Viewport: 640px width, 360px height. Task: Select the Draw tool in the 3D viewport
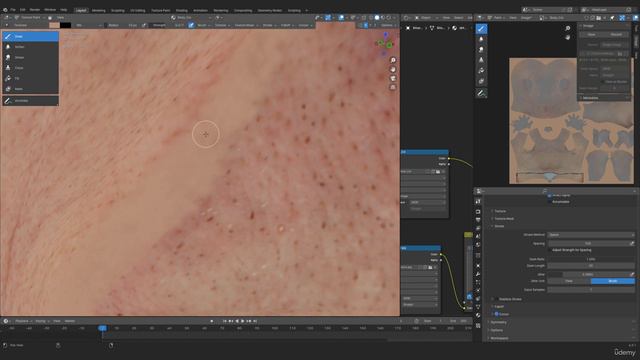[30, 36]
